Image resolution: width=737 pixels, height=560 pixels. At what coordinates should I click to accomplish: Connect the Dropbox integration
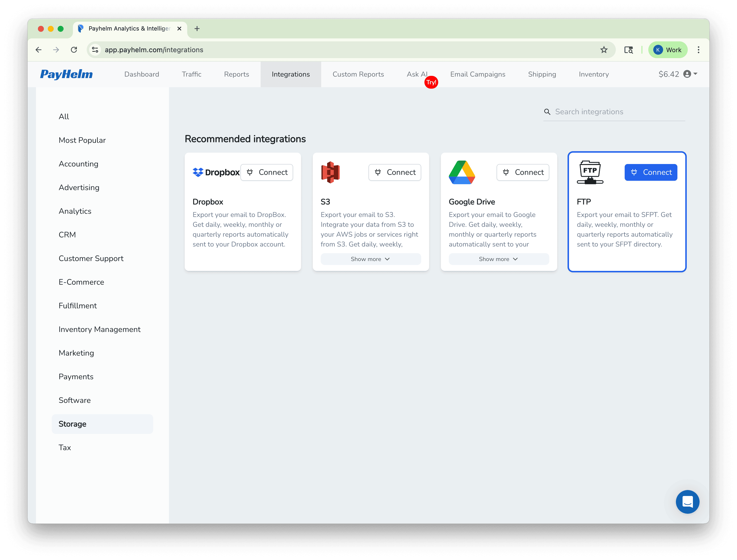click(267, 172)
